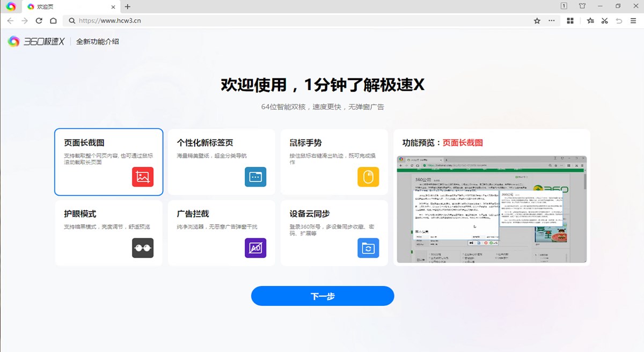
Task: Reload the page with refresh icon
Action: tap(39, 21)
